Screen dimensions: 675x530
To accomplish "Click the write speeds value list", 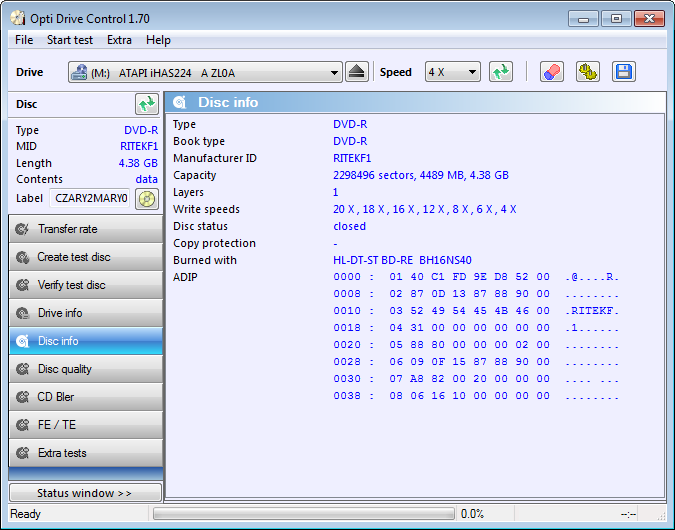I will [x=424, y=209].
